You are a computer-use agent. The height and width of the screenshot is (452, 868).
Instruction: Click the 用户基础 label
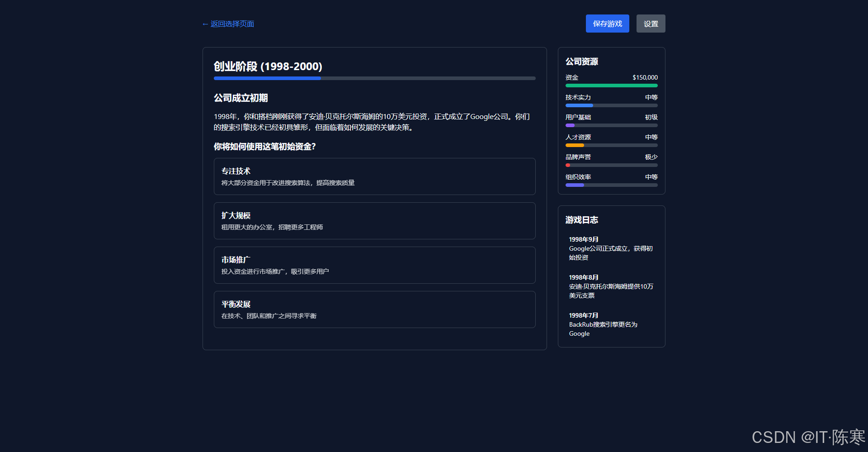(x=578, y=117)
